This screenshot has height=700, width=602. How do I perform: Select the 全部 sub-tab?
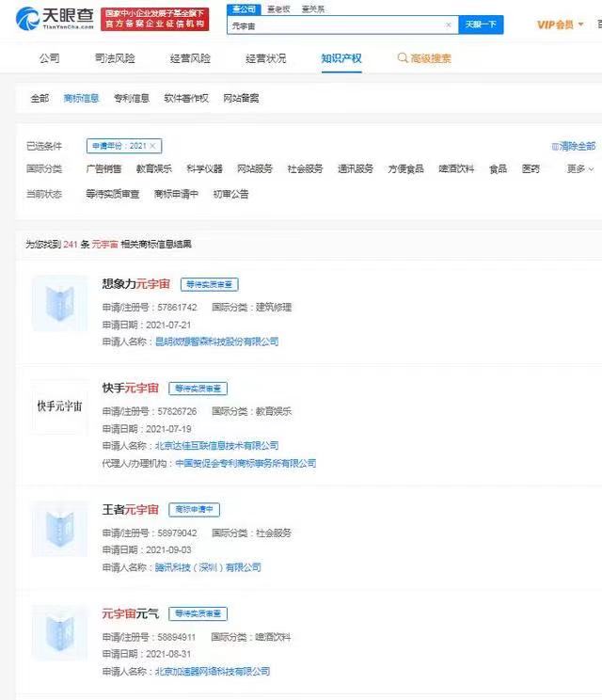(x=40, y=98)
